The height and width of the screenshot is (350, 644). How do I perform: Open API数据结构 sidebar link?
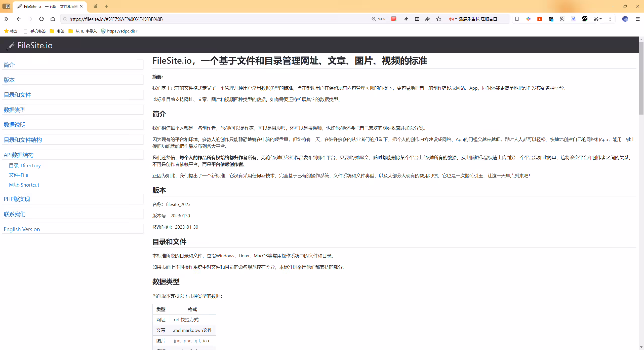[19, 155]
